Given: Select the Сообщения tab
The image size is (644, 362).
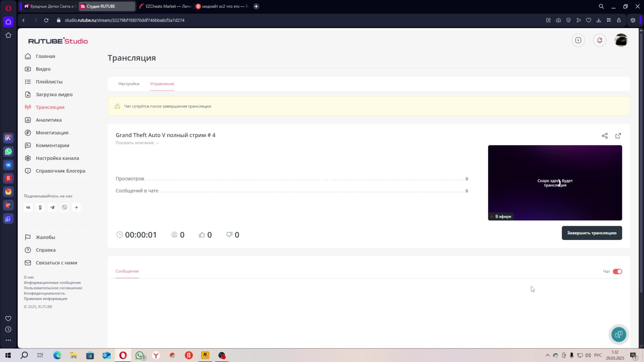Looking at the screenshot, I should pyautogui.click(x=127, y=271).
